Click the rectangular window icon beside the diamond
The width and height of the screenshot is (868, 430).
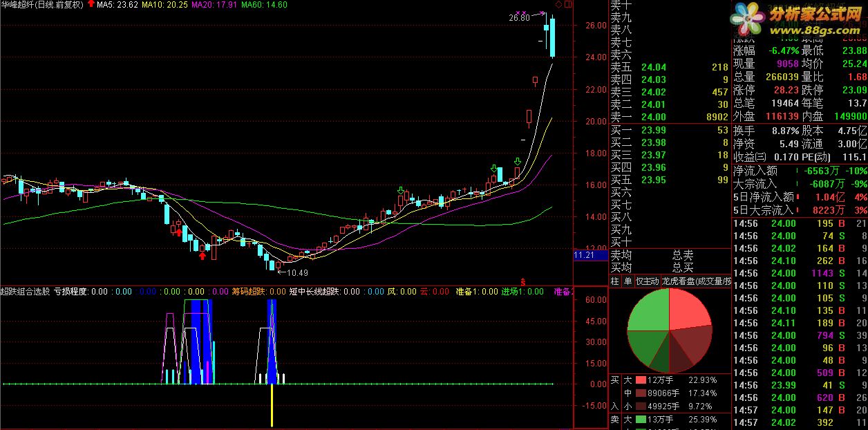click(568, 4)
